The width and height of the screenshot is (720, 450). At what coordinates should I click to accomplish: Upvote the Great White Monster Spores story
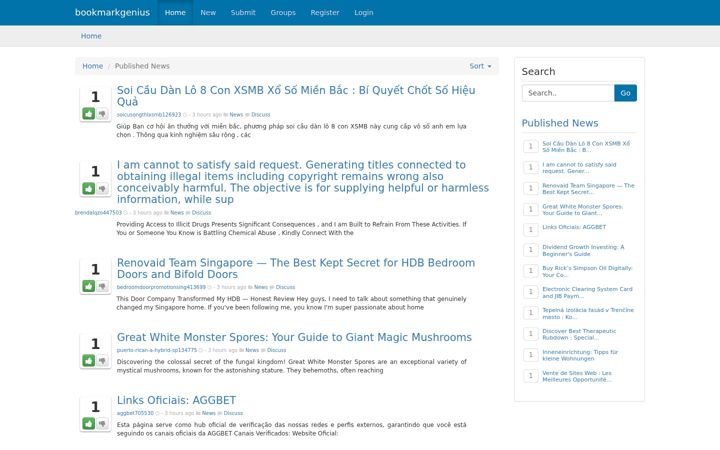click(x=89, y=360)
